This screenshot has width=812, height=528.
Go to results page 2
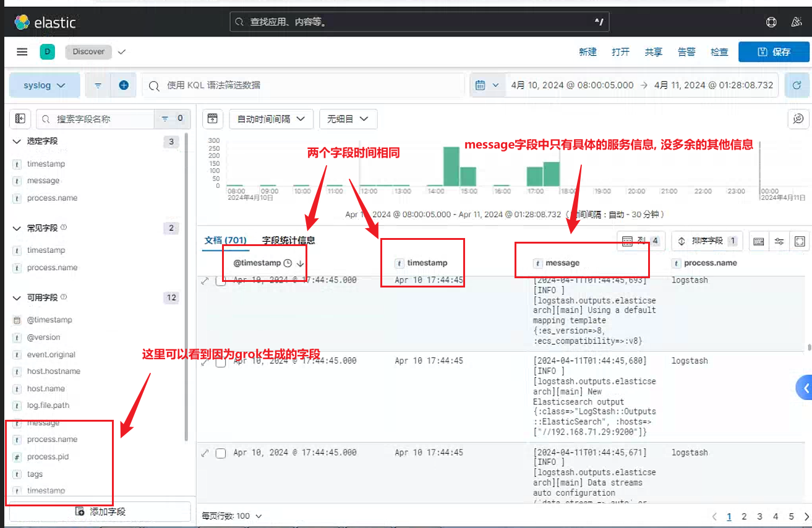[744, 516]
